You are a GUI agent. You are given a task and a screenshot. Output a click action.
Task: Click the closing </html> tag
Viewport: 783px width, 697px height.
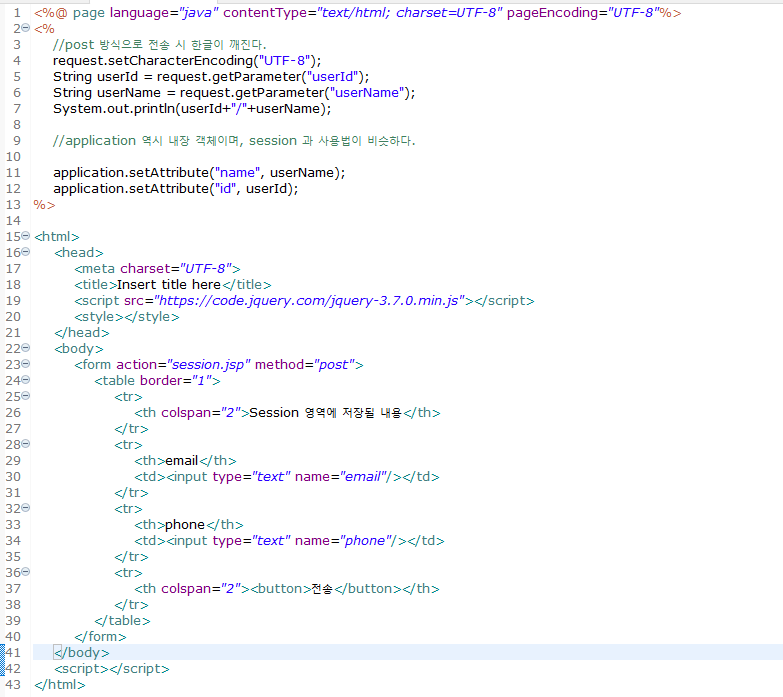[x=60, y=685]
